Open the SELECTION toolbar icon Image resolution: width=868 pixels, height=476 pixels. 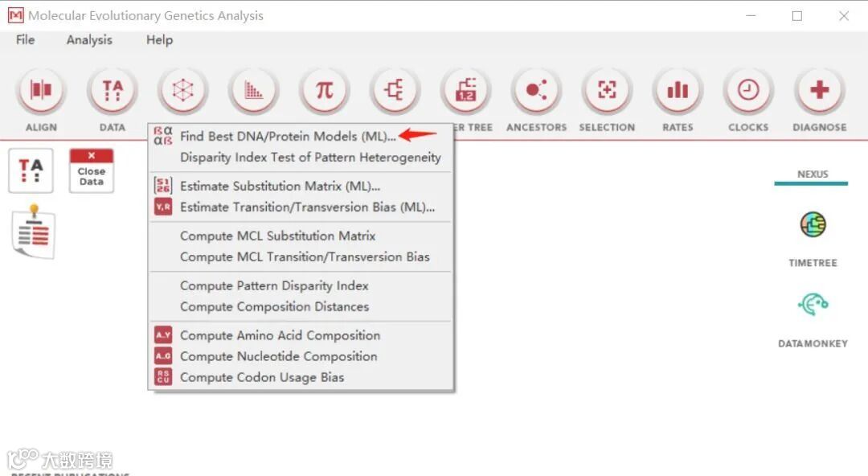point(607,90)
